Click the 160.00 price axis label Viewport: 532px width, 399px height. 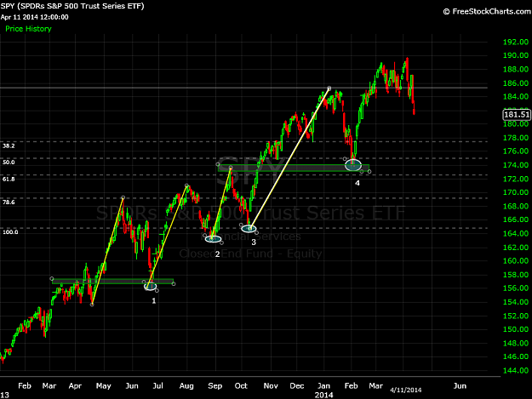point(515,260)
